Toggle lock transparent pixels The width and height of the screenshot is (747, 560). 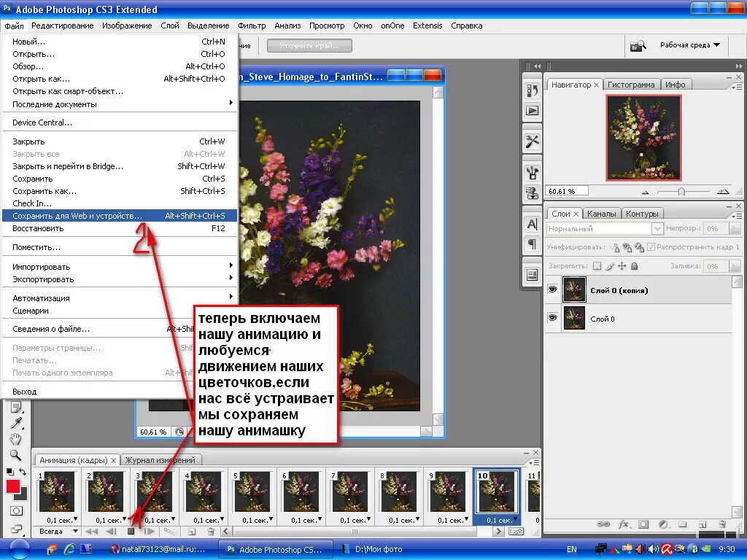pyautogui.click(x=597, y=266)
